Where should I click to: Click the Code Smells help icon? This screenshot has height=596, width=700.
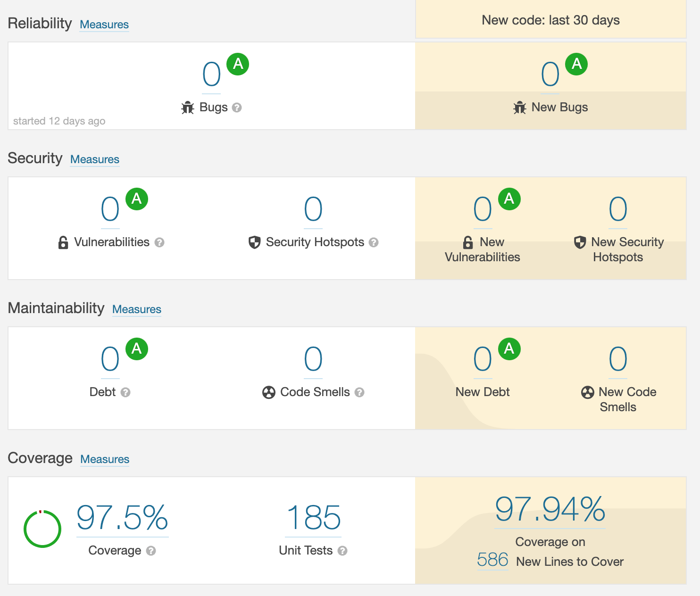(359, 392)
